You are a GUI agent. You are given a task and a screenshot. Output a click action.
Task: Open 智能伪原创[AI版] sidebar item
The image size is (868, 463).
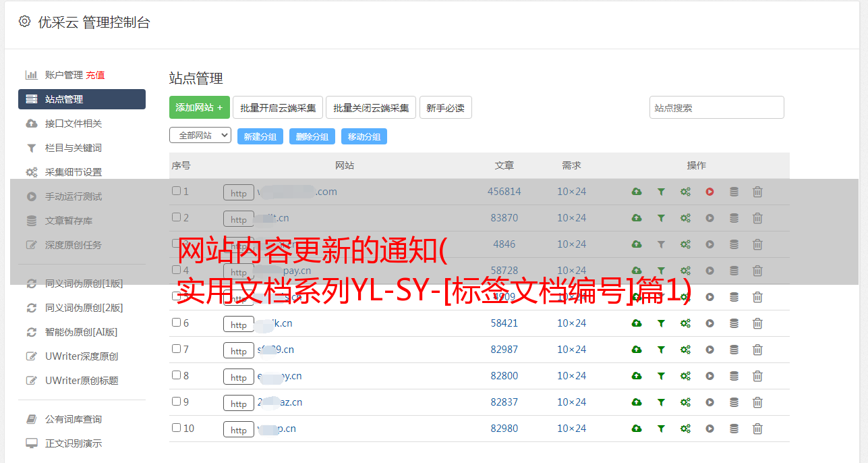(81, 332)
